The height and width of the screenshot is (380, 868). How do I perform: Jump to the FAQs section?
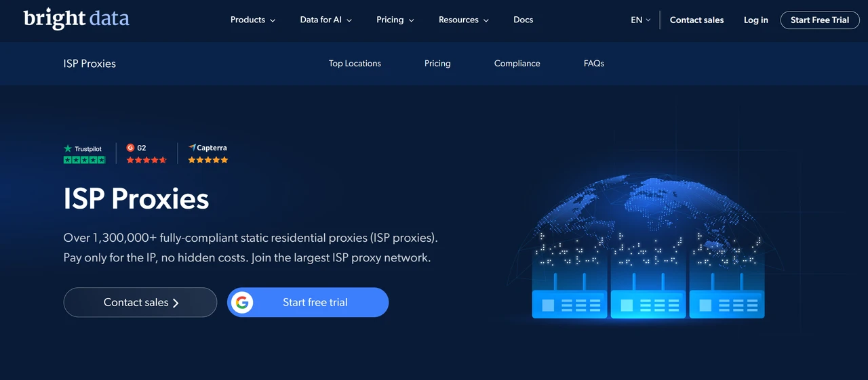[x=594, y=63]
